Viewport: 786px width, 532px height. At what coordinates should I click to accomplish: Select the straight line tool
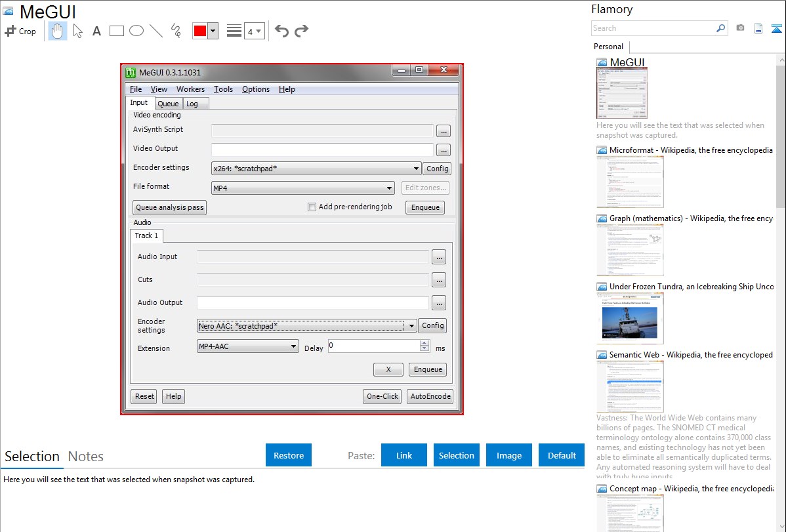pos(156,31)
